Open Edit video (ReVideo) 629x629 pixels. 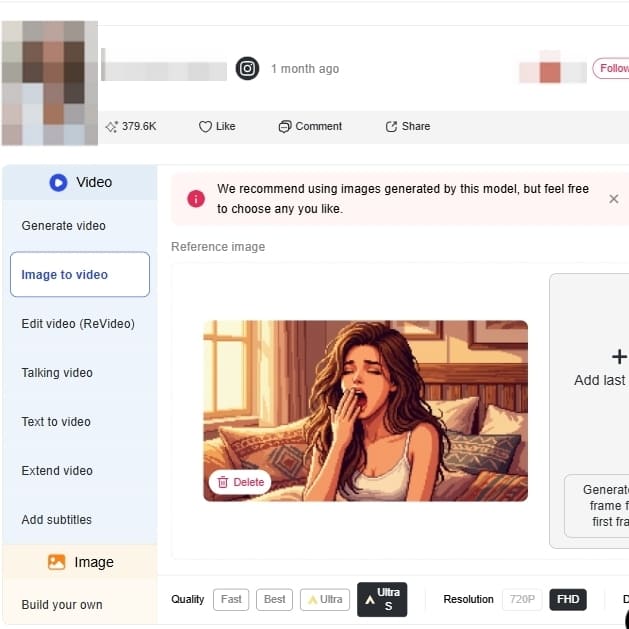78,324
